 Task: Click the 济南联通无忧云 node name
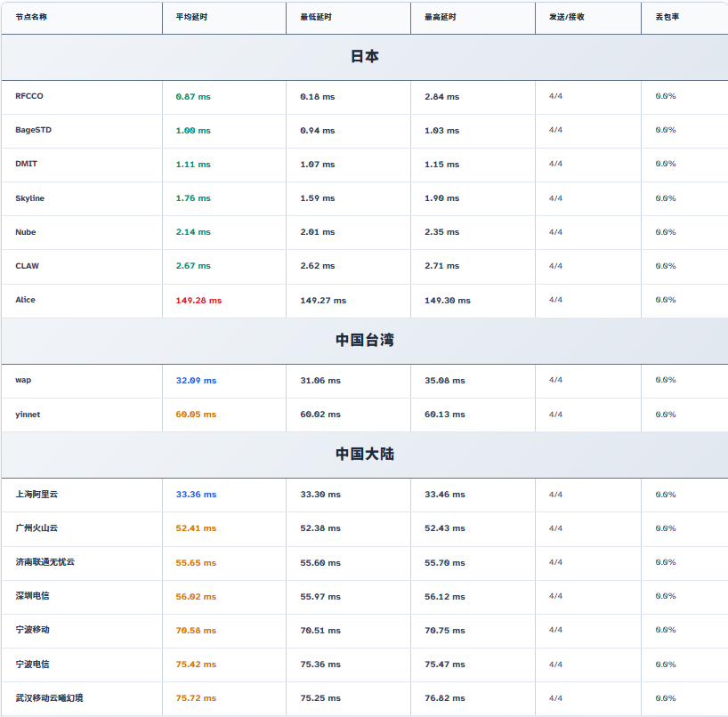(x=45, y=562)
